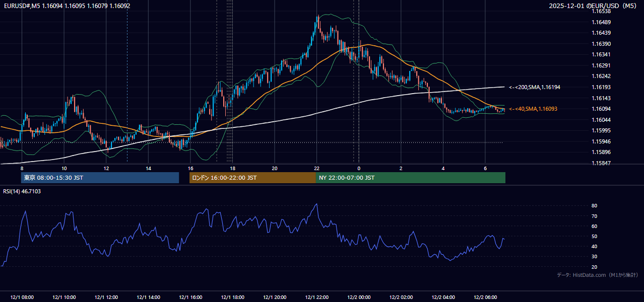Image resolution: width=644 pixels, height=302 pixels.
Task: Click the 12/2 04:00 time label
Action: tap(443, 297)
